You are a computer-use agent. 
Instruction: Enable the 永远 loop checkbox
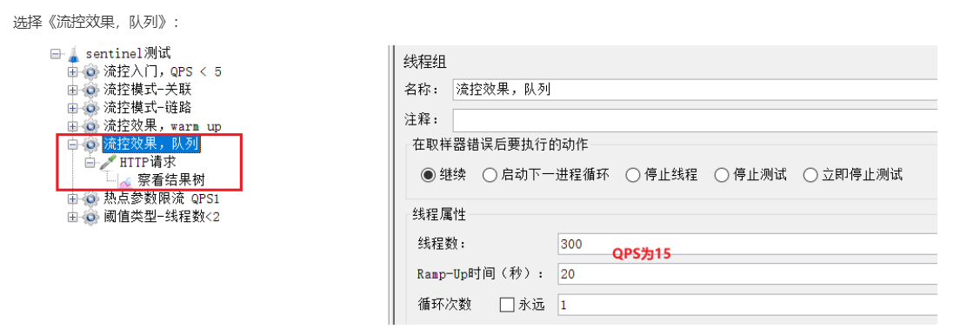click(507, 305)
